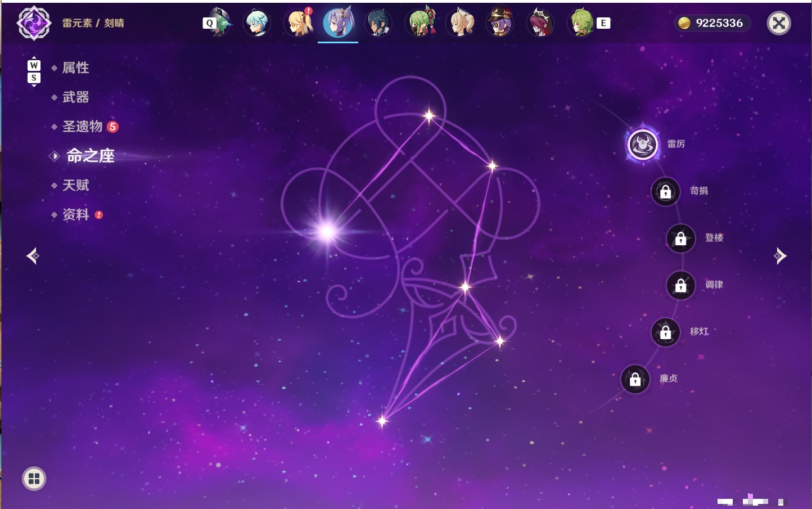Click the 雷厉 constellation name
Image resolution: width=812 pixels, height=509 pixels.
pos(676,144)
